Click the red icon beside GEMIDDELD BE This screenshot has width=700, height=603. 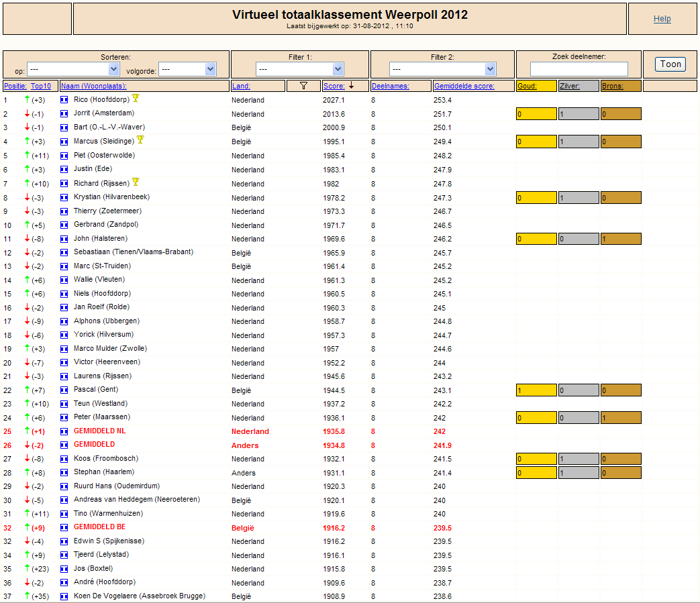pos(64,528)
